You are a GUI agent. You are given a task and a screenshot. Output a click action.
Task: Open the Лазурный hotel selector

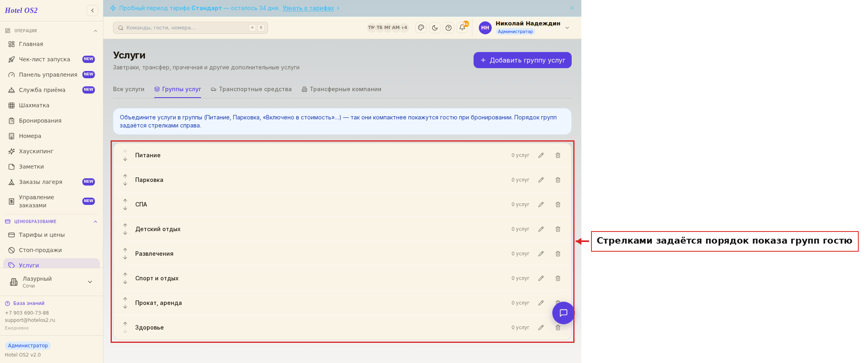coord(51,282)
